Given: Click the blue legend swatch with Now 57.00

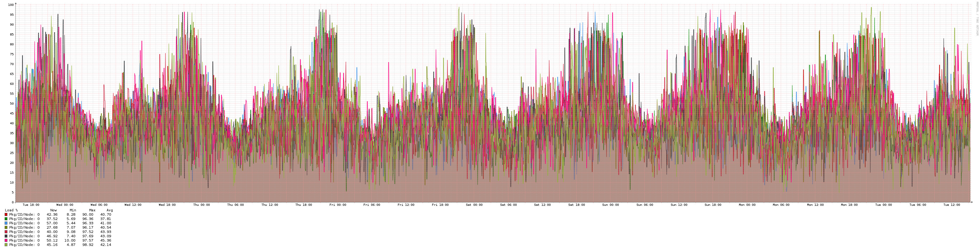Looking at the screenshot, I should click(x=6, y=223).
